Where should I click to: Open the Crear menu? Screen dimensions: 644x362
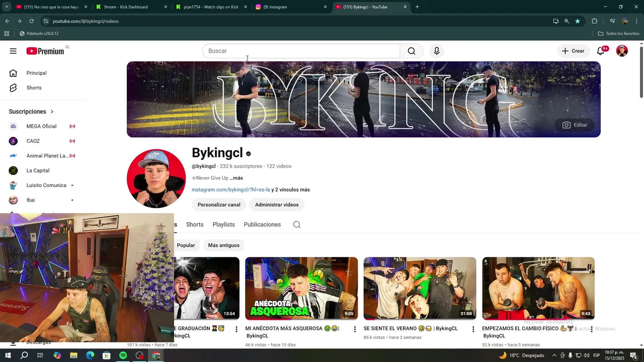tap(573, 51)
